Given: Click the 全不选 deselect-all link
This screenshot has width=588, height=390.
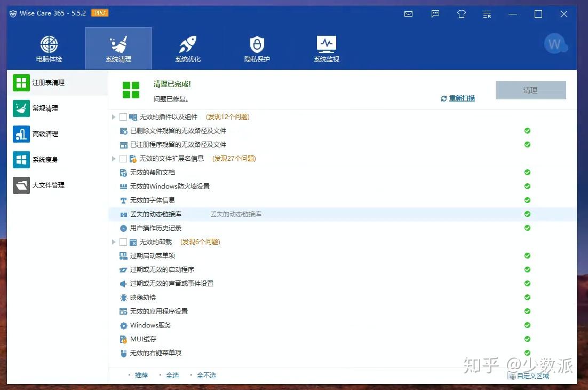Looking at the screenshot, I should (x=206, y=375).
